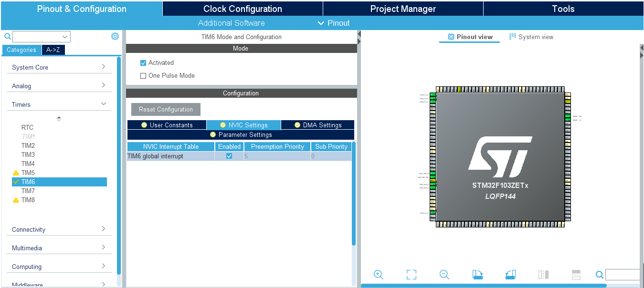Expand the Computing category
This screenshot has height=288, width=644.
(59, 267)
